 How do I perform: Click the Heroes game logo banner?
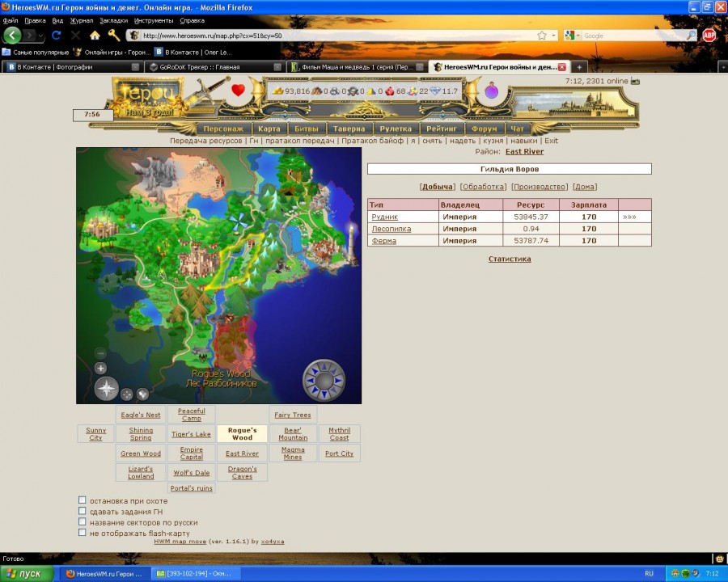[x=148, y=99]
